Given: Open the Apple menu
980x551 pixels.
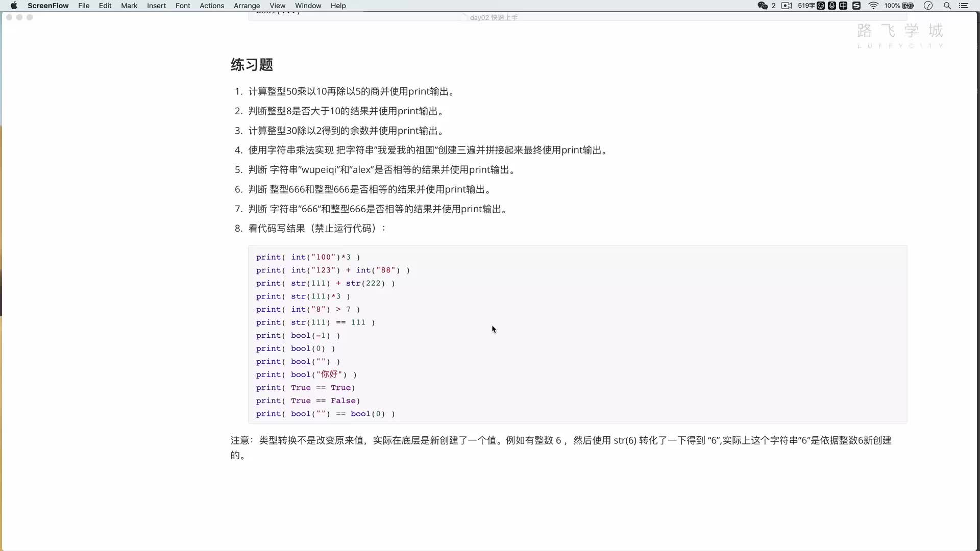Looking at the screenshot, I should [14, 6].
